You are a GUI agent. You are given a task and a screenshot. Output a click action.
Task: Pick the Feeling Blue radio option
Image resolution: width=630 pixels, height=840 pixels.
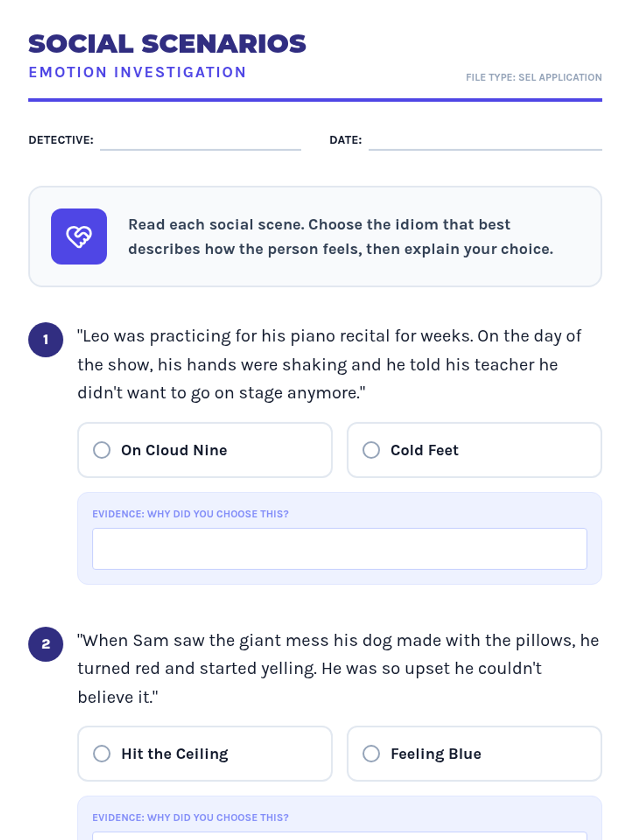(371, 754)
